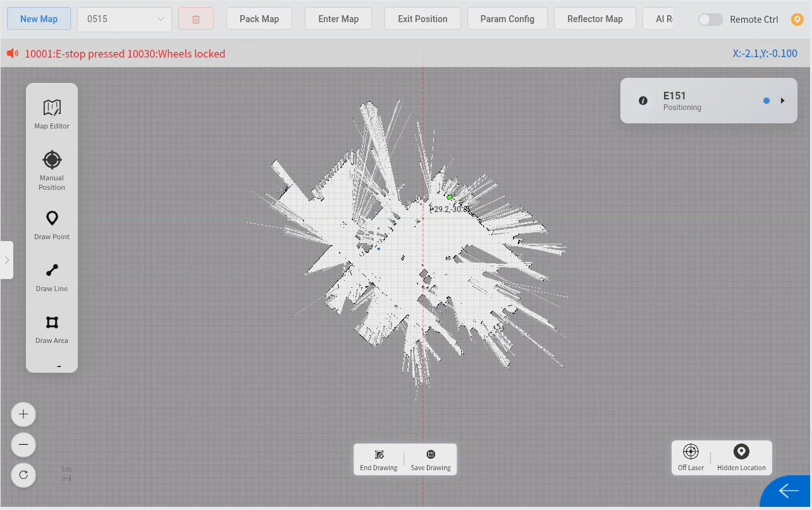Toggle the Remote Ctrl switch
The width and height of the screenshot is (812, 510).
711,20
